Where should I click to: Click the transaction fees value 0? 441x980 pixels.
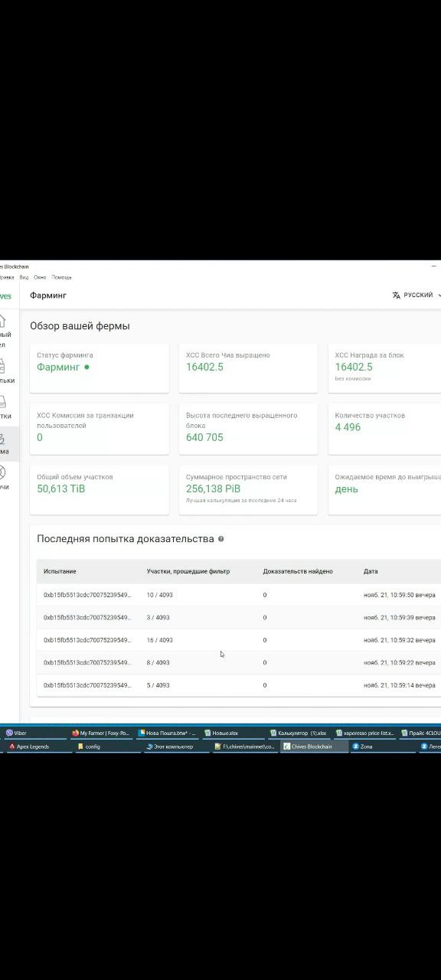(x=40, y=438)
